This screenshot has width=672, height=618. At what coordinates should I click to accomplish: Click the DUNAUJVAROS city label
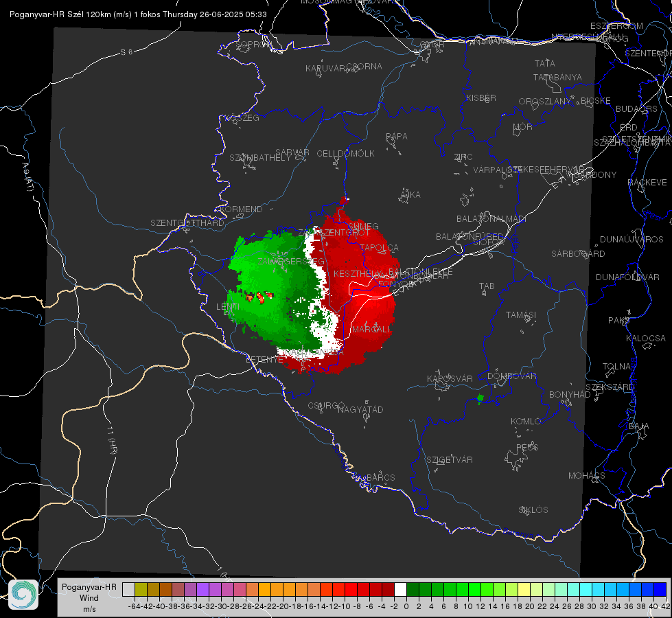coord(632,240)
